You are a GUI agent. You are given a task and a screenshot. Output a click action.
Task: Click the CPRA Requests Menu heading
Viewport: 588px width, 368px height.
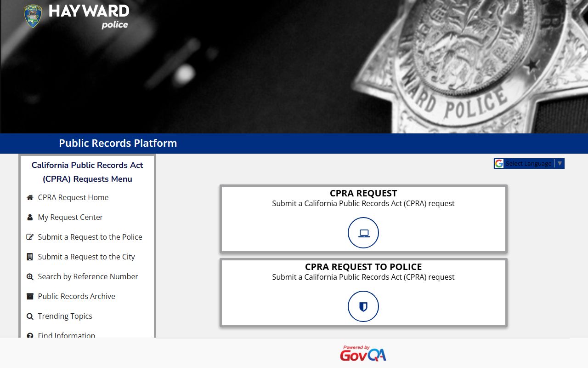tap(87, 172)
